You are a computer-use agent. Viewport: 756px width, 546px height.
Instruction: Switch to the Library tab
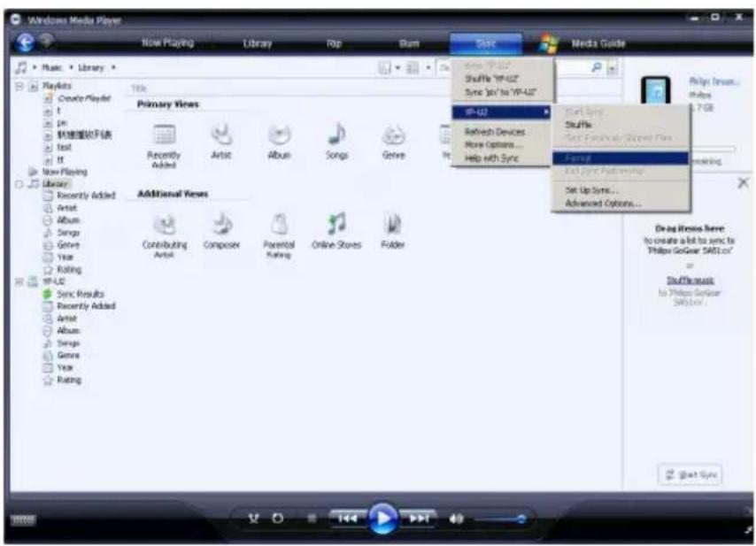(258, 43)
